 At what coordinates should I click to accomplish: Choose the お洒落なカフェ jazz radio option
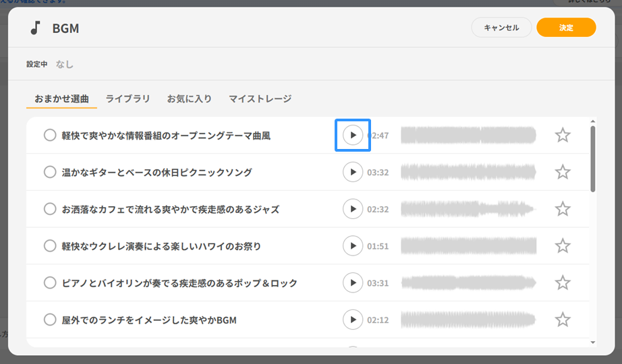coord(50,209)
